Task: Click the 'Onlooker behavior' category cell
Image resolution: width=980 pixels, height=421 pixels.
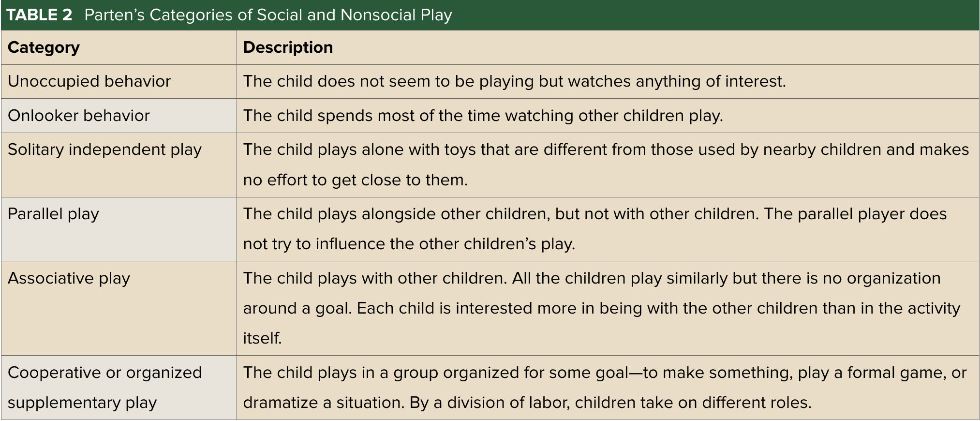Action: pos(78,116)
